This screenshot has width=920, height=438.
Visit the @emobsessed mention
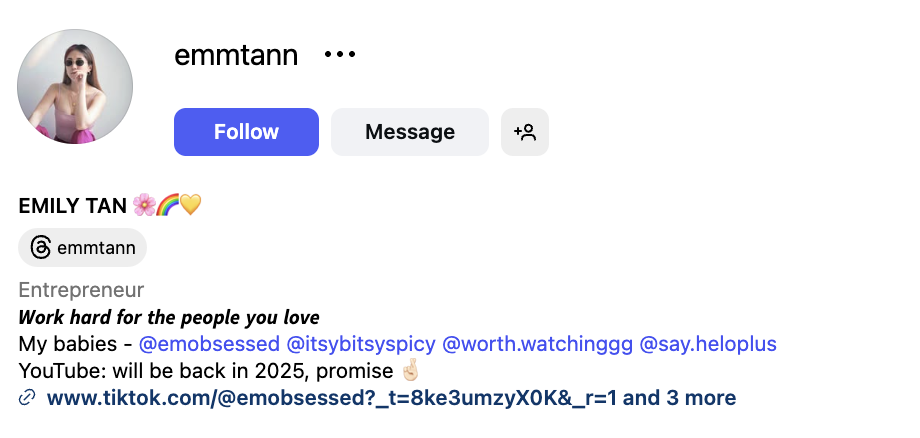(209, 344)
